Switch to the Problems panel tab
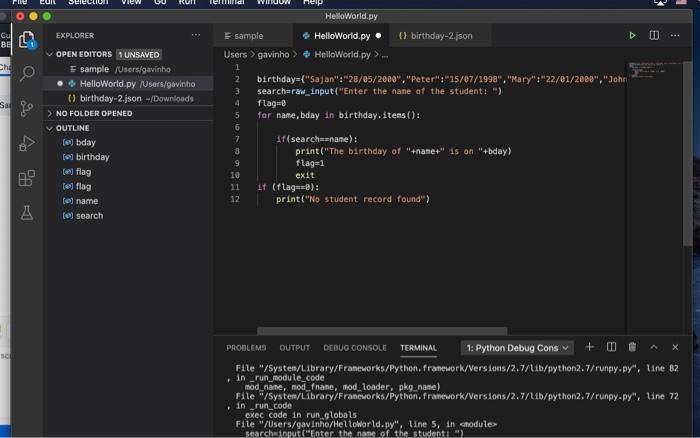Screen dimensions: 700x438 tap(246, 348)
